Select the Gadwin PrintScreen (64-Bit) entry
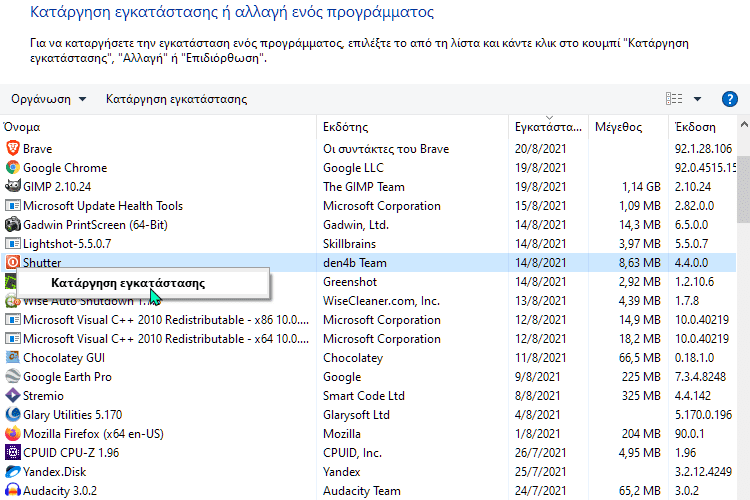This screenshot has width=750, height=500. (95, 225)
